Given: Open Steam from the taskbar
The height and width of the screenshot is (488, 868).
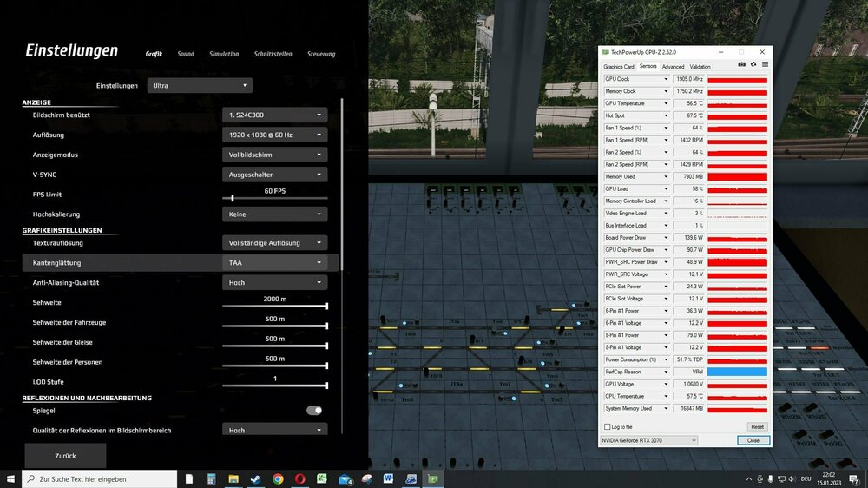Looking at the screenshot, I should 255,478.
